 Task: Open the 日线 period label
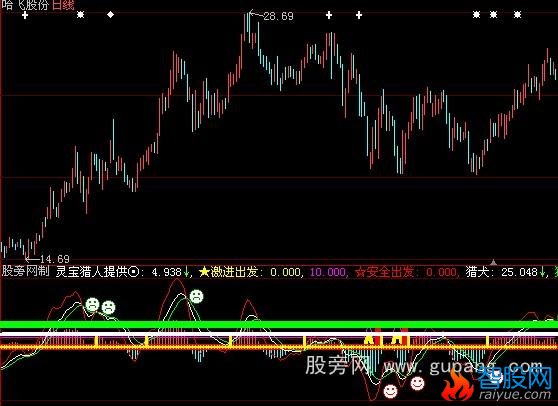tap(63, 5)
